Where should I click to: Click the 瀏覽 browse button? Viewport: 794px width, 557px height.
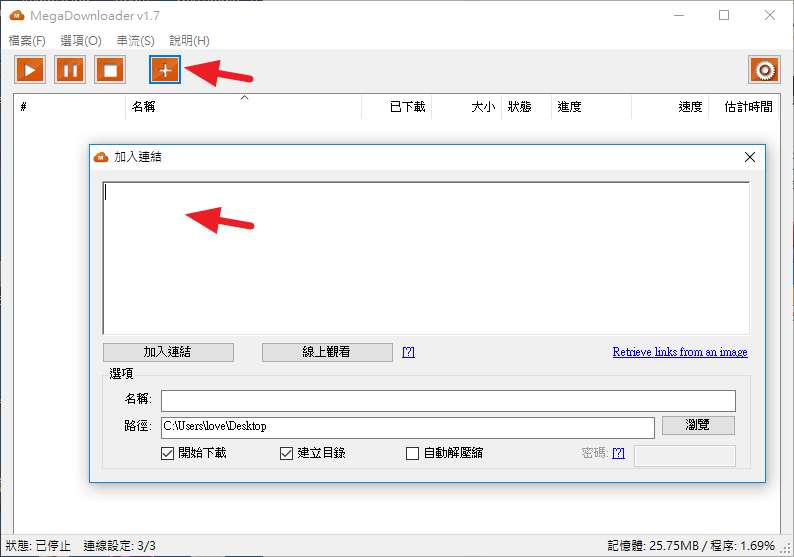pos(697,426)
